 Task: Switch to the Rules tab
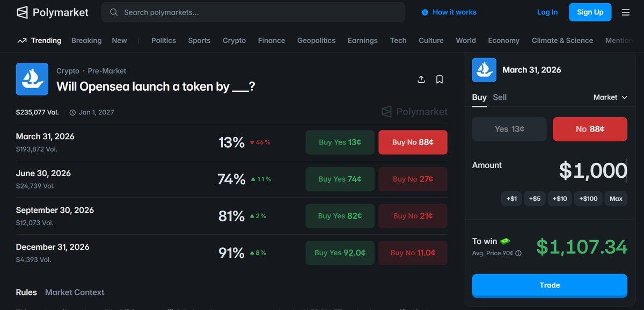point(26,292)
